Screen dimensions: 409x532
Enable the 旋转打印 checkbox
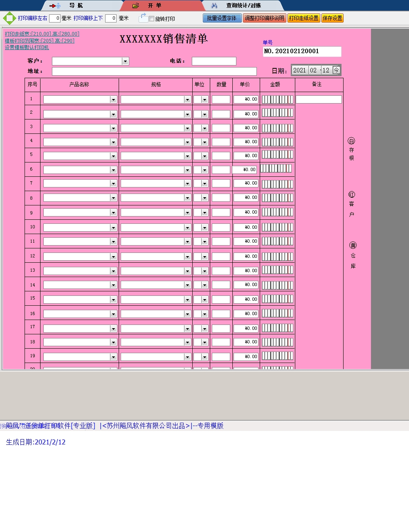pos(152,18)
